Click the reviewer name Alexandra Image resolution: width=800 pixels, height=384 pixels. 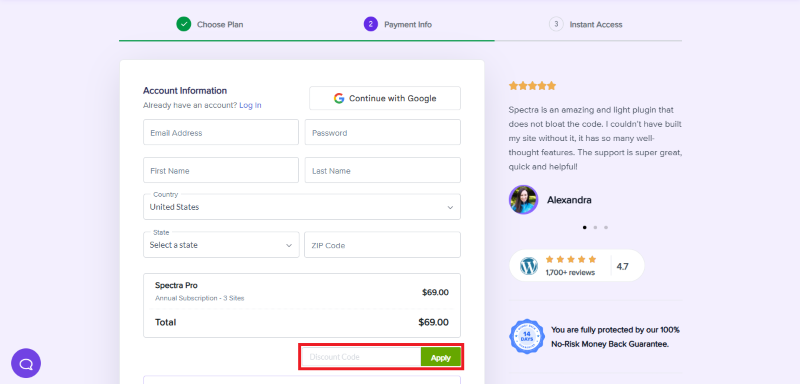[569, 200]
